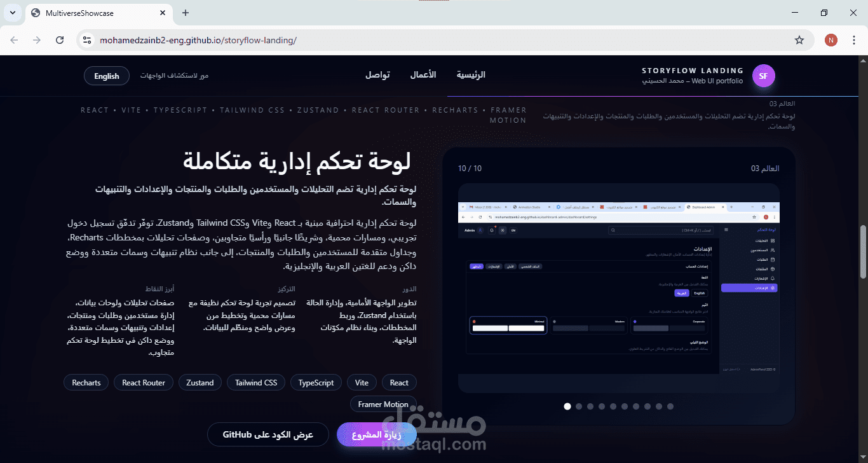Click the browser vertical scrollbar thumb

coord(863,252)
